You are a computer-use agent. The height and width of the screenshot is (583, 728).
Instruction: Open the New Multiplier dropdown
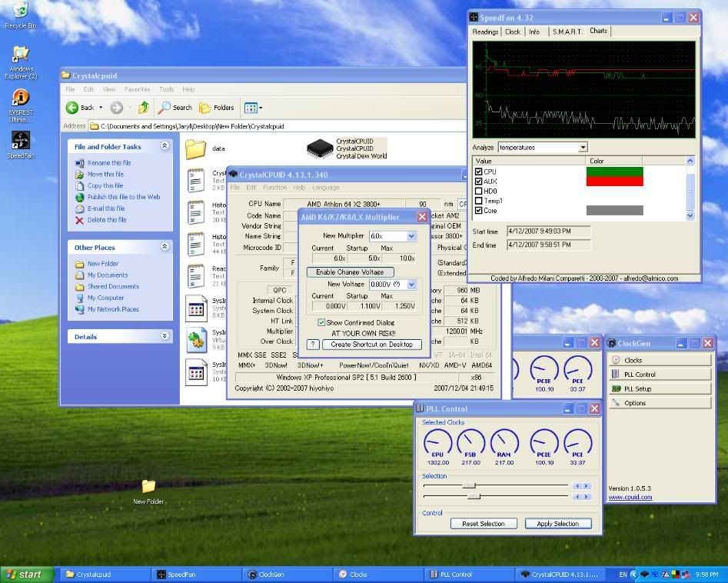click(x=412, y=236)
